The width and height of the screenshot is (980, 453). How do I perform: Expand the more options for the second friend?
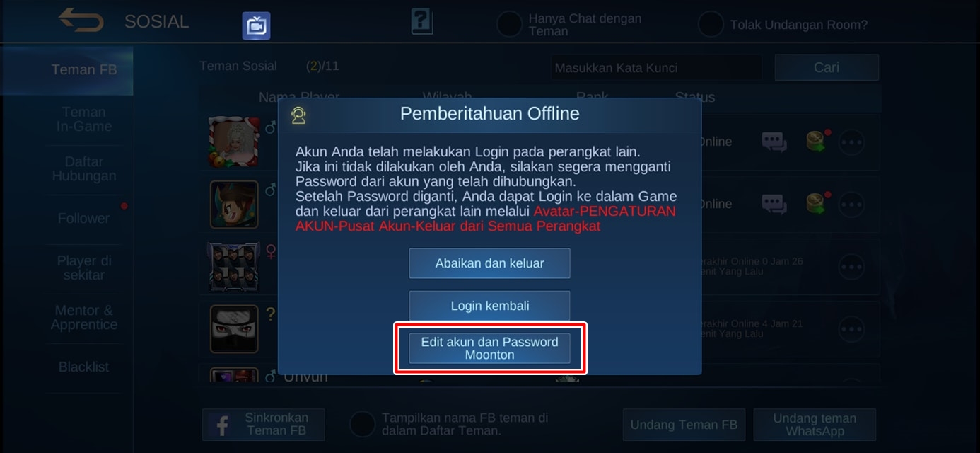click(851, 205)
